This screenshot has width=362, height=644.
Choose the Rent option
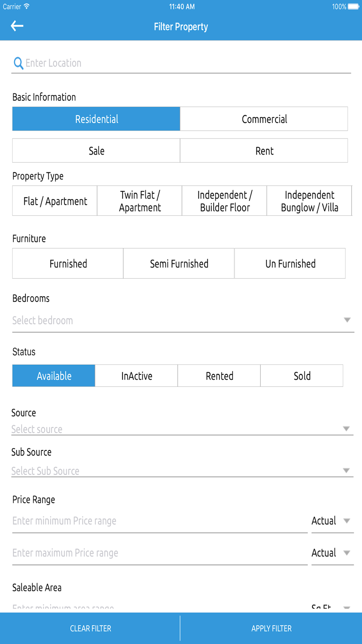[264, 151]
